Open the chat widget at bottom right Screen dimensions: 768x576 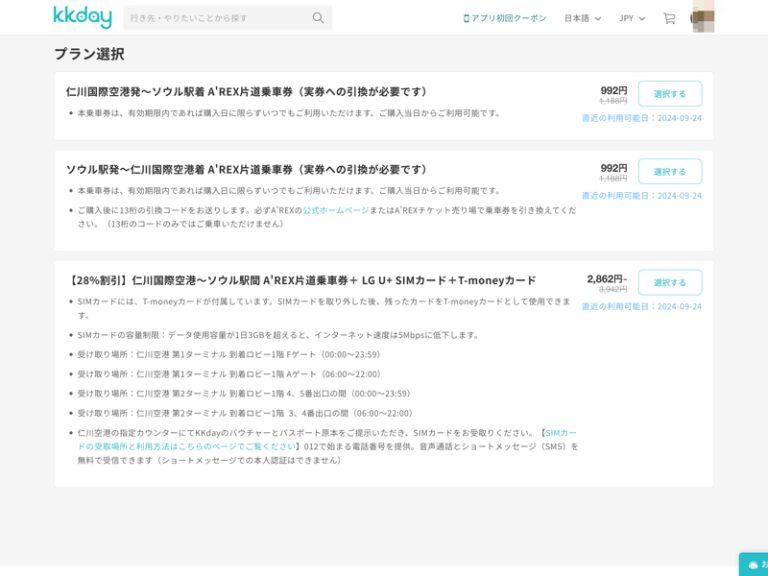click(x=754, y=564)
